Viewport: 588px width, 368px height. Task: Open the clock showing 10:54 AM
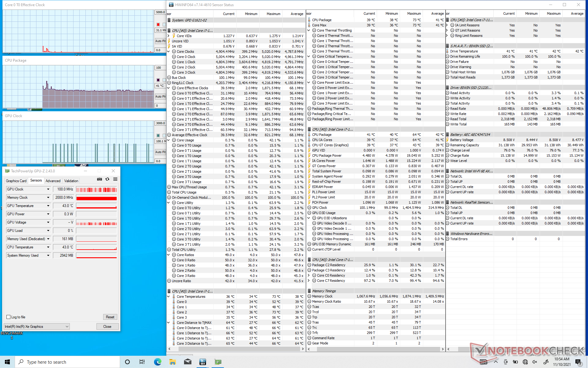coord(562,362)
